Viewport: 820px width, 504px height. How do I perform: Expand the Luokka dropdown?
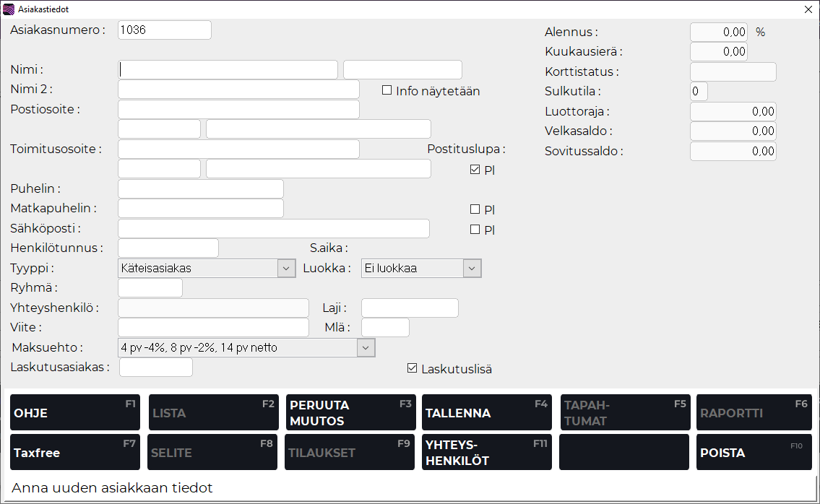[x=472, y=268]
